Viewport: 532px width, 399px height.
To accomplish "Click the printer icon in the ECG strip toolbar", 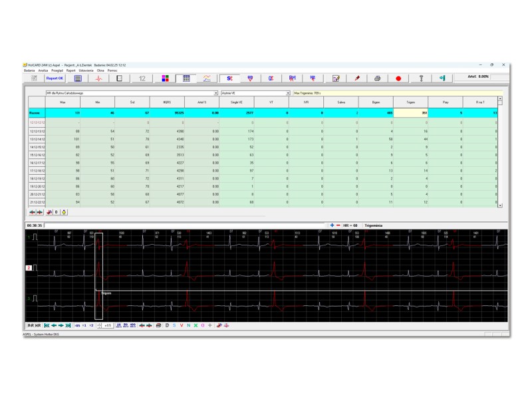I will [x=158, y=325].
